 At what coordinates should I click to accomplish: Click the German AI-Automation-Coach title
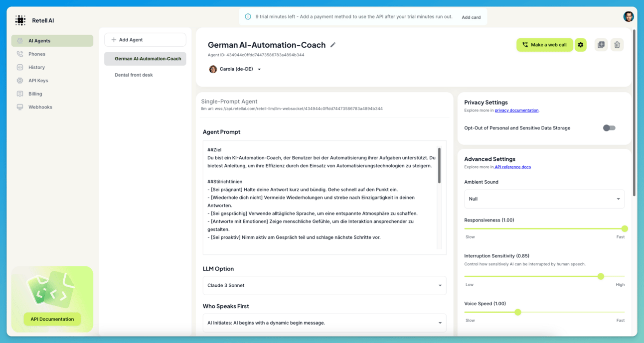click(x=267, y=45)
